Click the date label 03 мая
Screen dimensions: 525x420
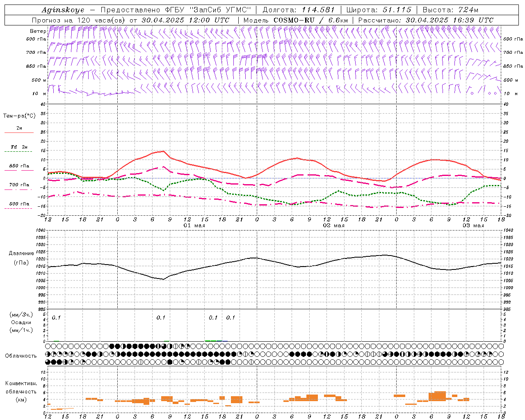coord(473,226)
